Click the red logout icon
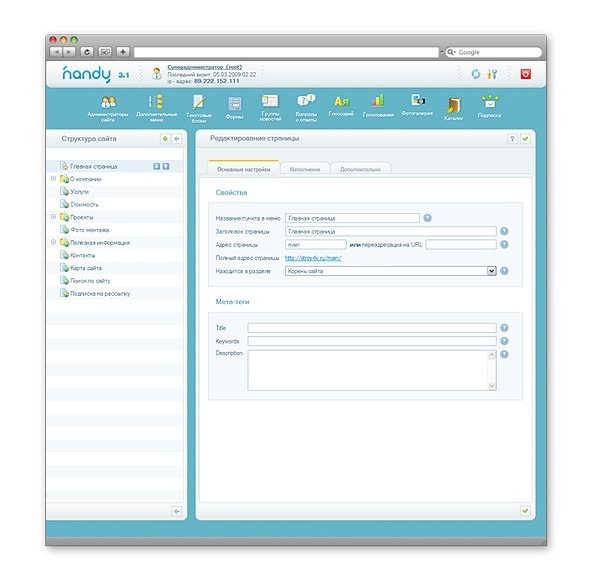This screenshot has width=600, height=586. click(x=526, y=74)
